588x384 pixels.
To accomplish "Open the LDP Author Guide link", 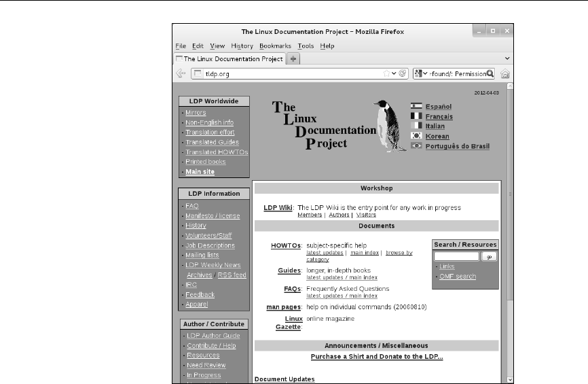I will 213,336.
